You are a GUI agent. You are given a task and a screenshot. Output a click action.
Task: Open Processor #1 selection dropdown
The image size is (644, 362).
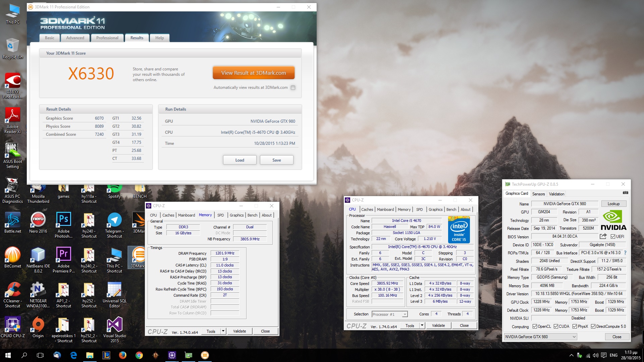pyautogui.click(x=390, y=314)
